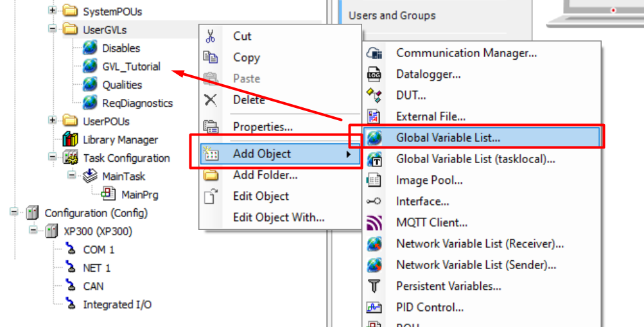Click the Datalogger icon in submenu
Screen dimensions: 644x327
click(x=374, y=75)
